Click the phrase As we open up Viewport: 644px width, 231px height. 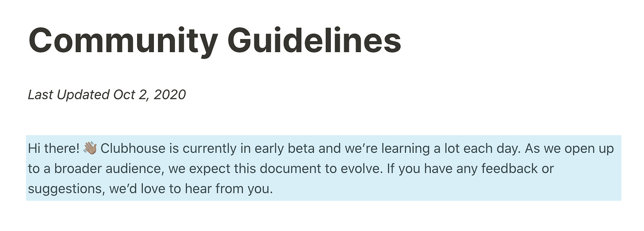pos(570,149)
